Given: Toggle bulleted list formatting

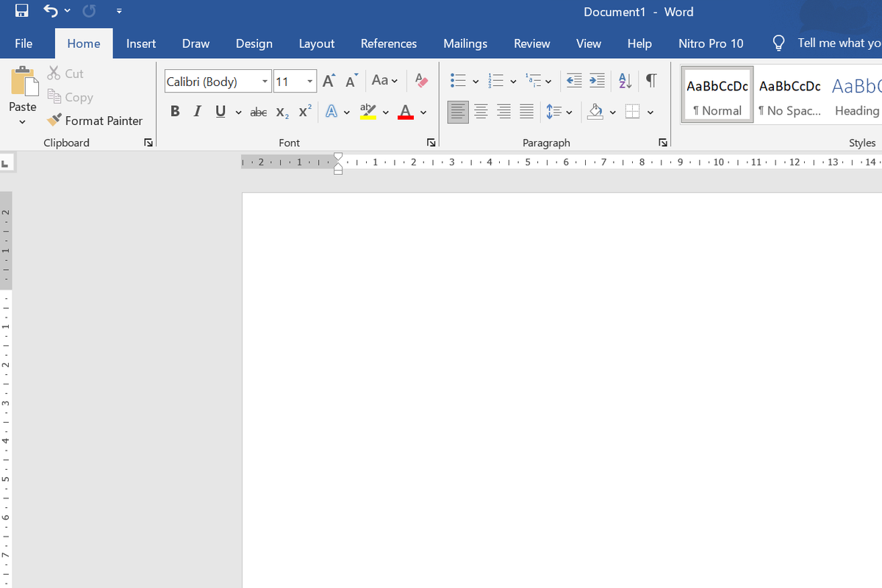Looking at the screenshot, I should click(x=459, y=81).
